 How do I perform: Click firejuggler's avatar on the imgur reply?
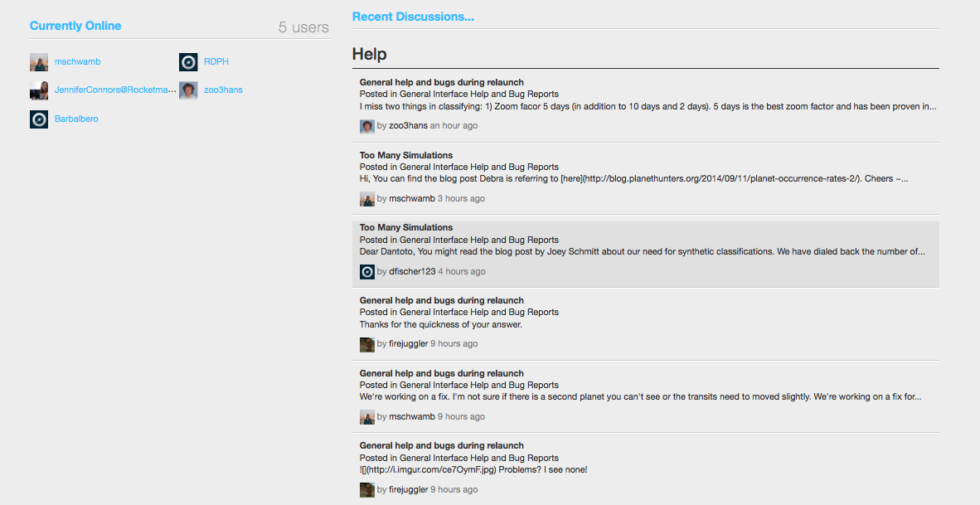click(366, 489)
